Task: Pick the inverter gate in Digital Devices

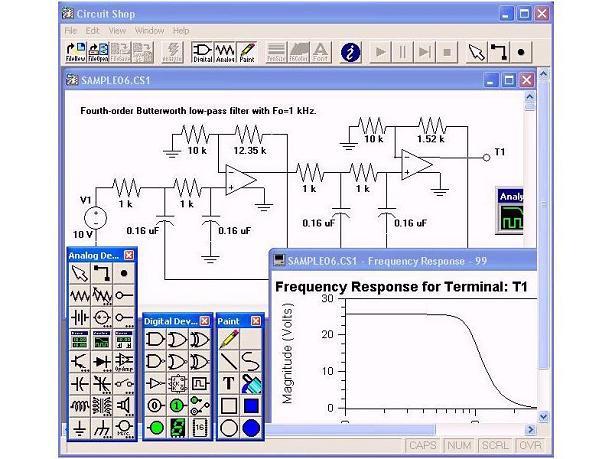Action: 155,384
